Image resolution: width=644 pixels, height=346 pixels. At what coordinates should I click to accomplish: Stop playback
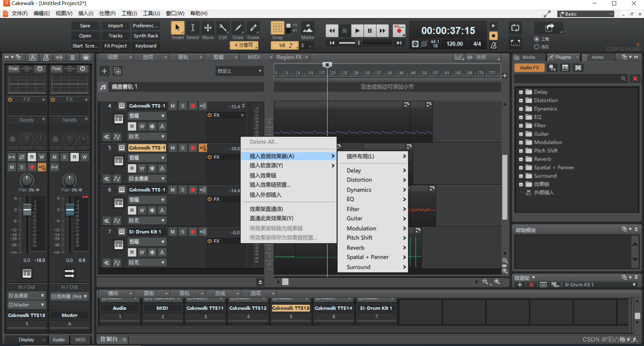344,31
